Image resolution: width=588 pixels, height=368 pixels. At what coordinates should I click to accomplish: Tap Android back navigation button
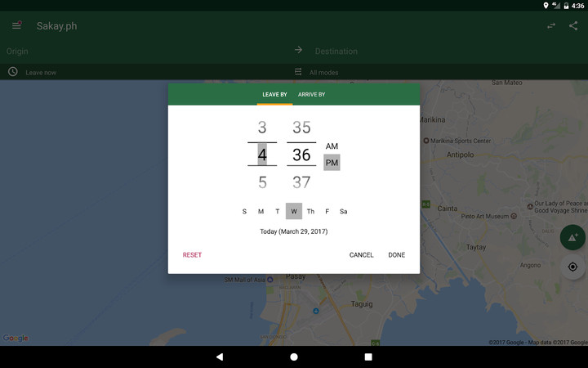pos(220,357)
